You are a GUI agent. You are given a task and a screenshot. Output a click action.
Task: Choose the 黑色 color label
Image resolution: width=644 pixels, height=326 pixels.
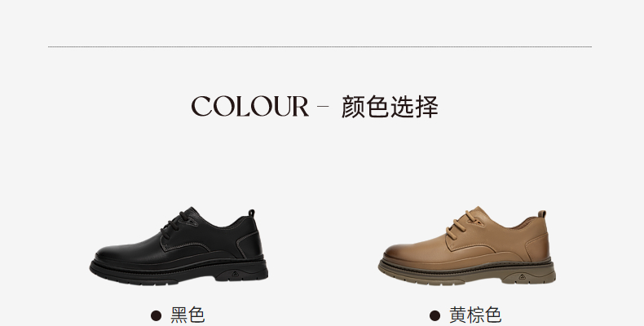pyautogui.click(x=187, y=315)
